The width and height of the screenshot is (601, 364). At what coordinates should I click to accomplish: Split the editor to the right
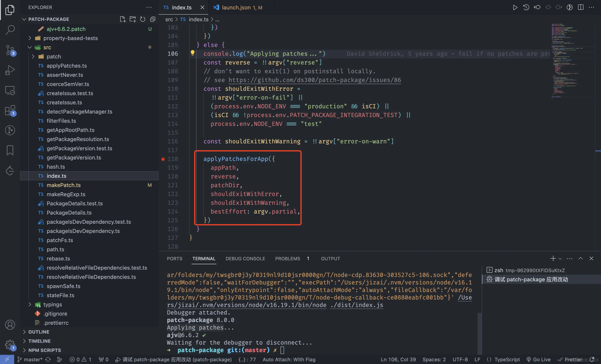coord(581,7)
